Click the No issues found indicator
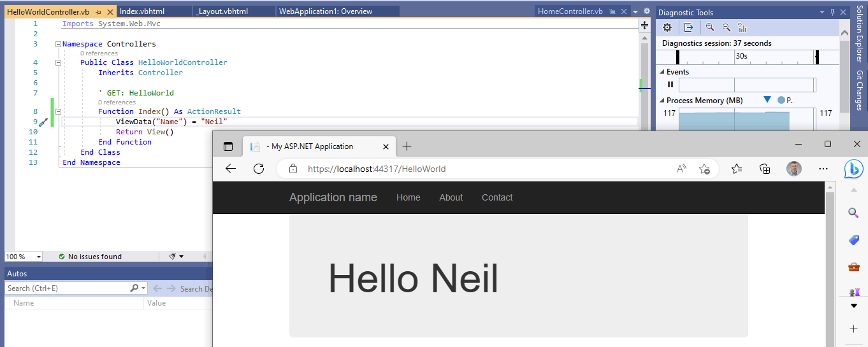 tap(90, 257)
